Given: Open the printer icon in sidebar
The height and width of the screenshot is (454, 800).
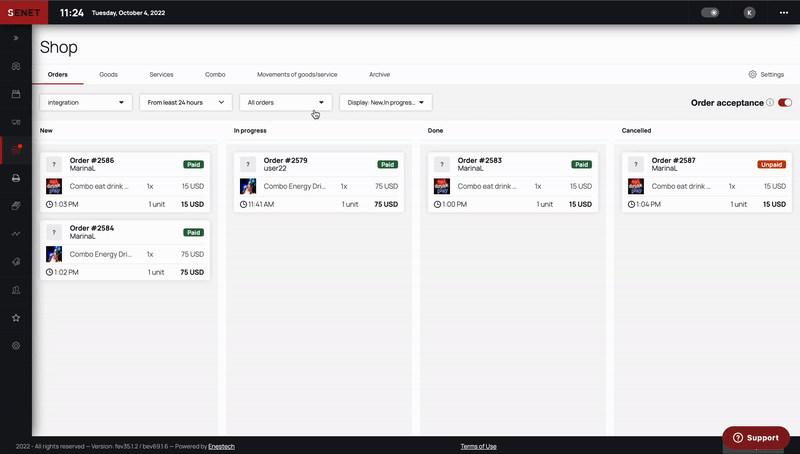Looking at the screenshot, I should [16, 178].
